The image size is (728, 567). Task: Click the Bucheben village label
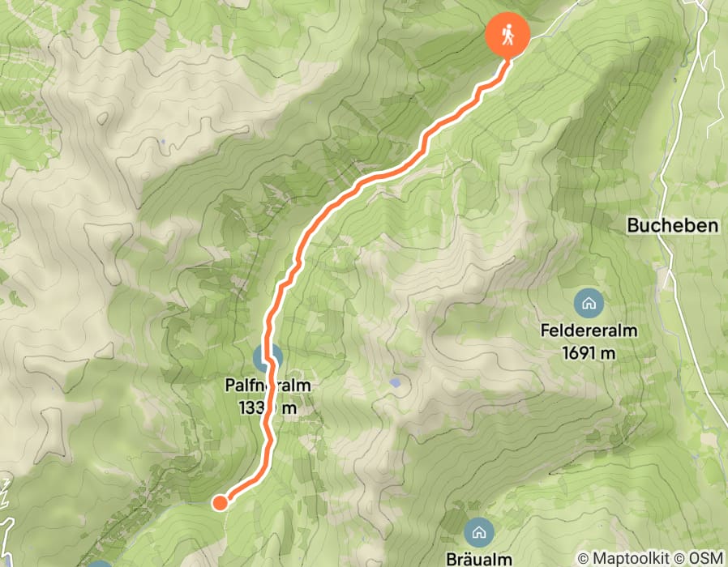pyautogui.click(x=673, y=225)
